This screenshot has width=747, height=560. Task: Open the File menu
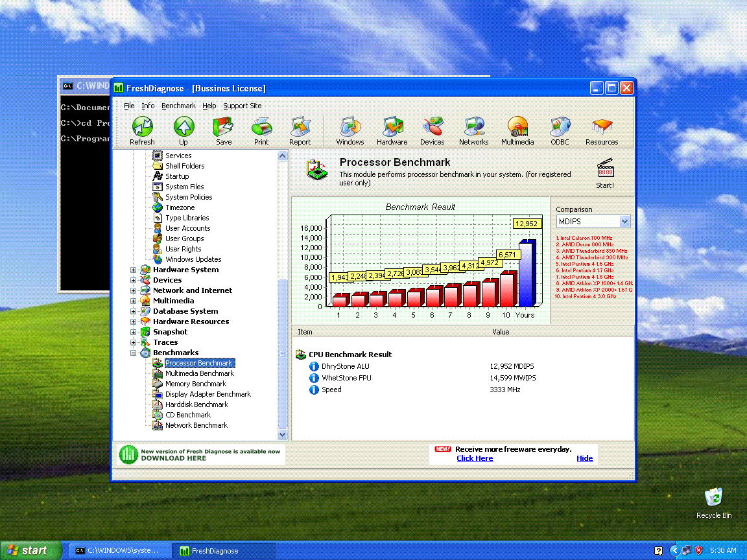[x=129, y=106]
